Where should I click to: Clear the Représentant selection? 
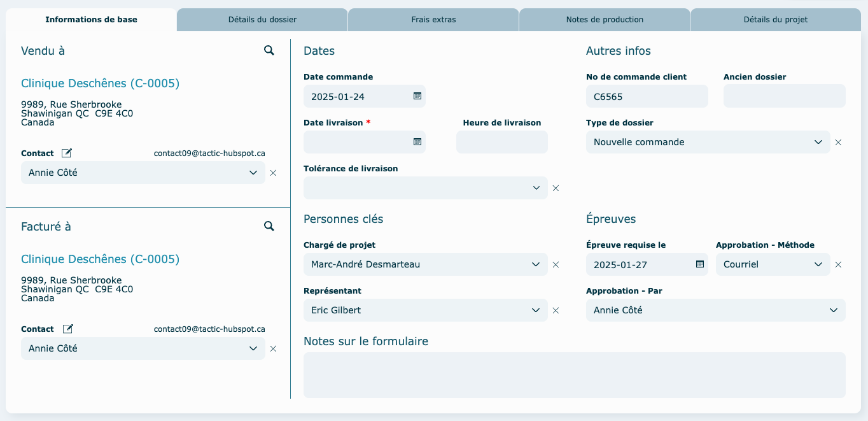point(556,310)
